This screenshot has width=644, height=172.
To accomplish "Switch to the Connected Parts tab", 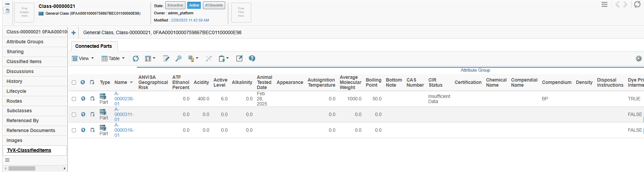I will click(93, 46).
